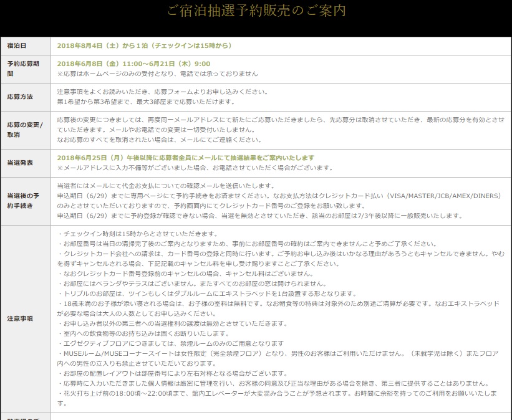Select the 応募方法 row header

[x=26, y=97]
